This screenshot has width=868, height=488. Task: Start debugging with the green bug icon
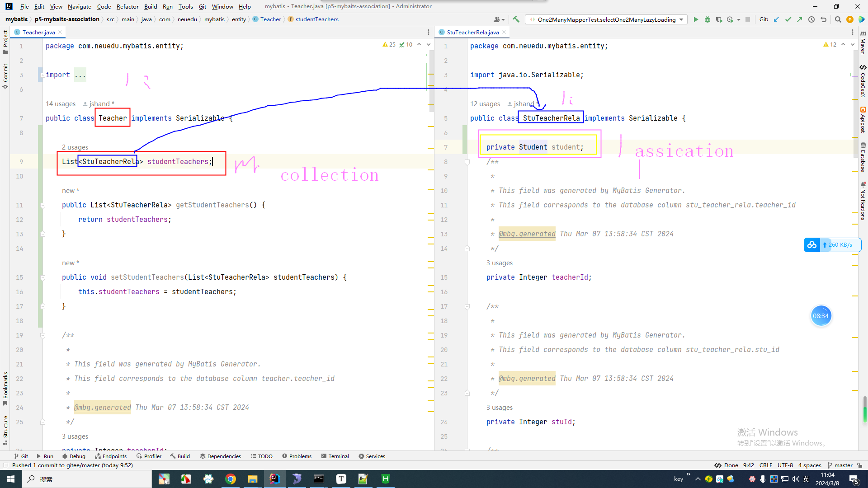coord(708,19)
